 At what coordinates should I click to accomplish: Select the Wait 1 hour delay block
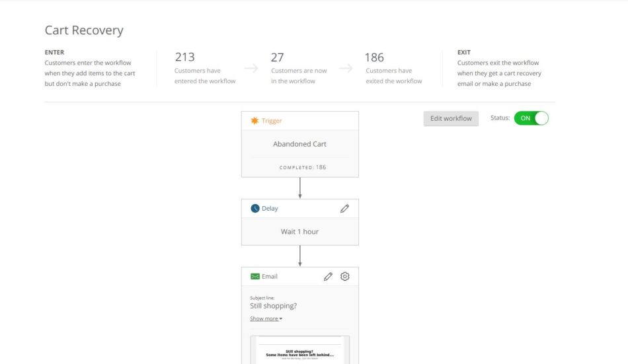(x=299, y=232)
